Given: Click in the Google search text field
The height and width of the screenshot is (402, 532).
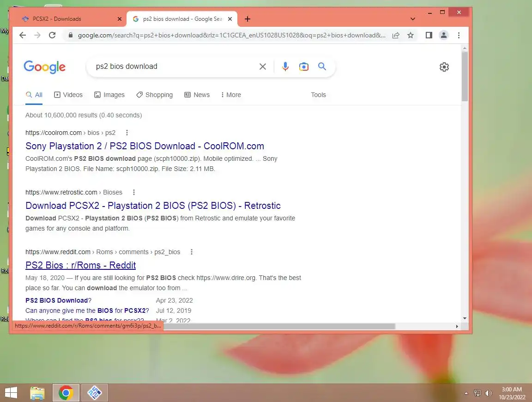Looking at the screenshot, I should click(x=173, y=67).
